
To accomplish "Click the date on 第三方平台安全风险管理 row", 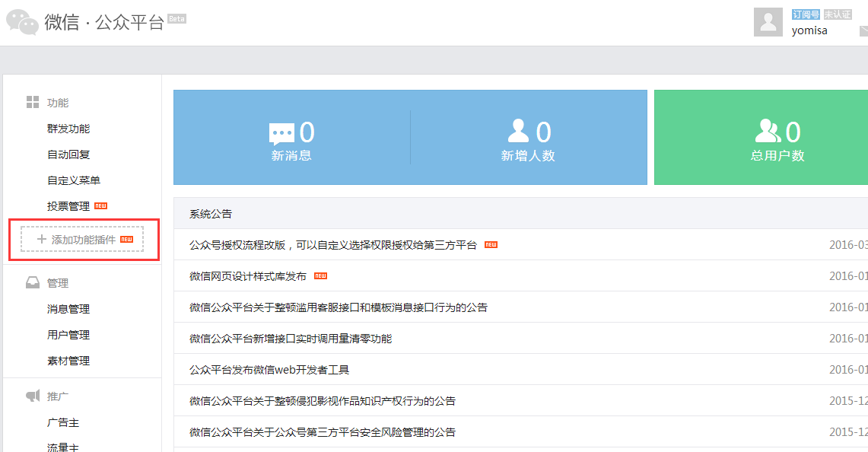I will (849, 432).
